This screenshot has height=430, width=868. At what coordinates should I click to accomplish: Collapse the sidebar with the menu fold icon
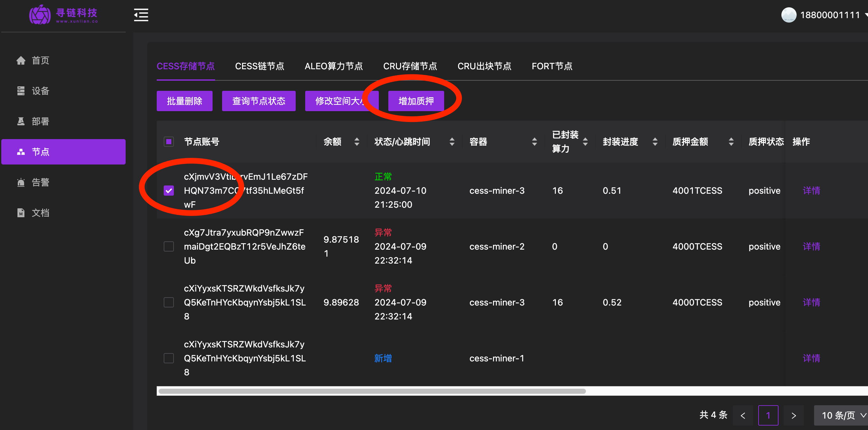pyautogui.click(x=141, y=15)
